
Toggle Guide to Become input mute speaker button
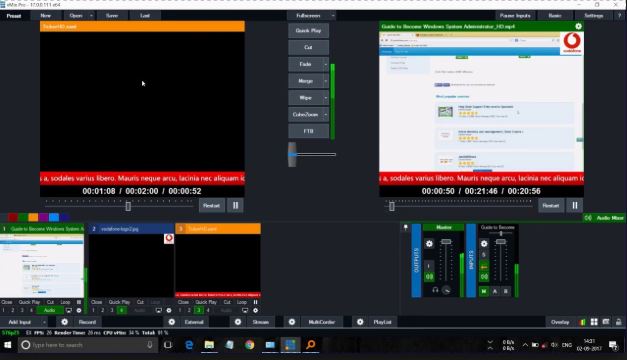click(x=484, y=276)
